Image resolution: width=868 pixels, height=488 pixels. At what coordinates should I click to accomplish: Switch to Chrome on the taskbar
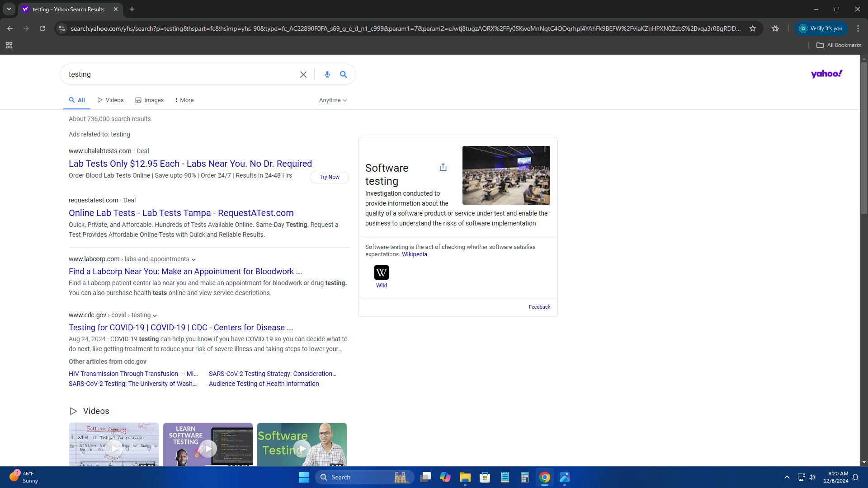tap(545, 477)
